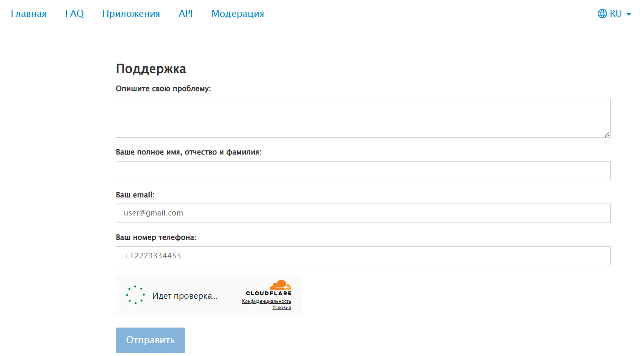Expand the RU language dropdown arrow

coord(629,14)
